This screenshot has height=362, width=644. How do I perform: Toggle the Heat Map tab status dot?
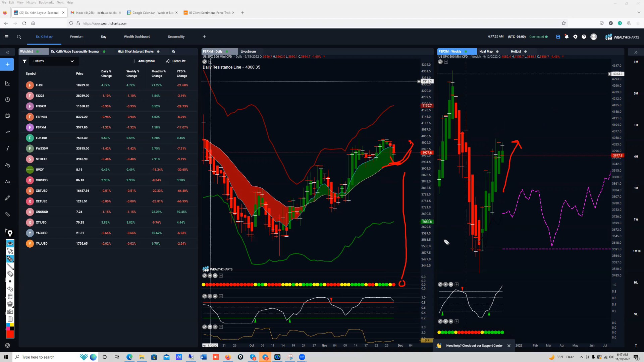click(x=497, y=52)
